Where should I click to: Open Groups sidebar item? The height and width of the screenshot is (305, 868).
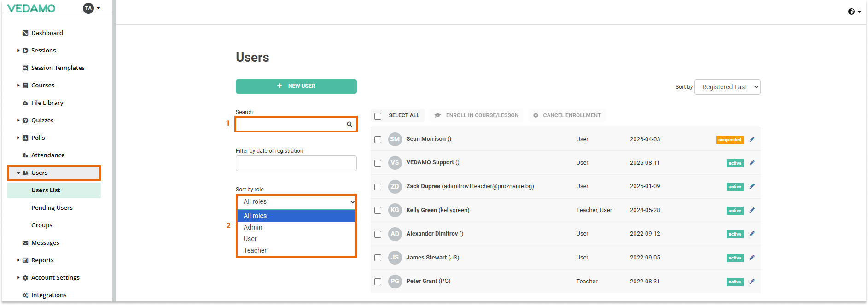click(42, 225)
